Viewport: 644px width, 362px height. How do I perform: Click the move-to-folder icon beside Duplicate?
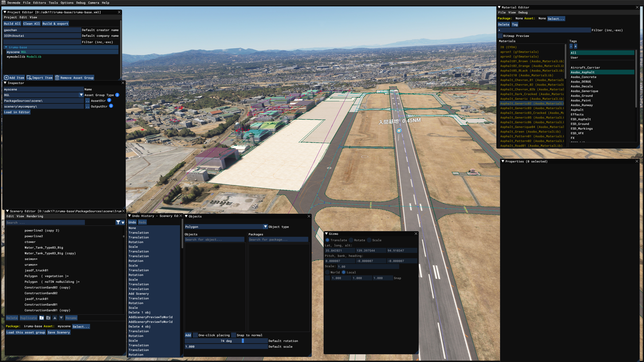click(x=48, y=318)
